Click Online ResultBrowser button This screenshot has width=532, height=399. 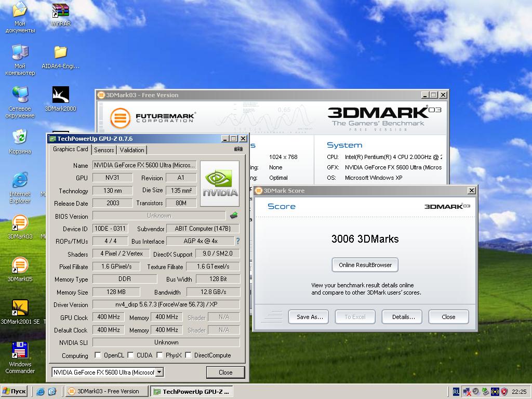point(365,265)
